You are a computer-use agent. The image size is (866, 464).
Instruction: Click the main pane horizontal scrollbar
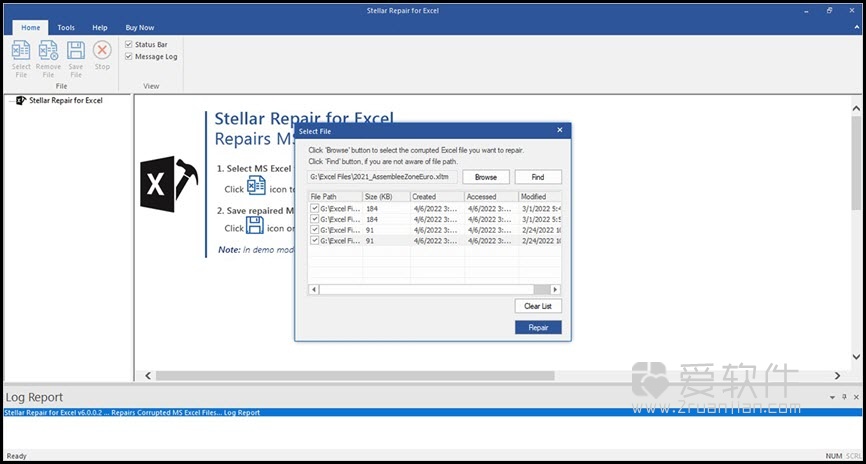coord(355,376)
